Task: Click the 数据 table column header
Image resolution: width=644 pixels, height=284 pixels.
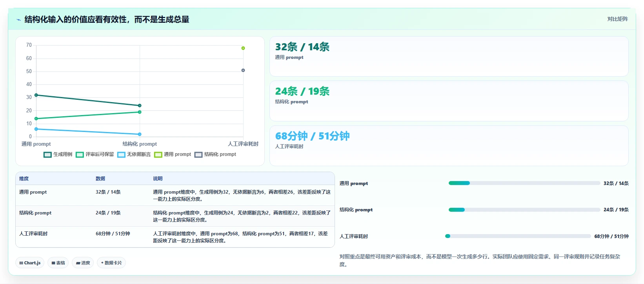Action: tap(100, 178)
